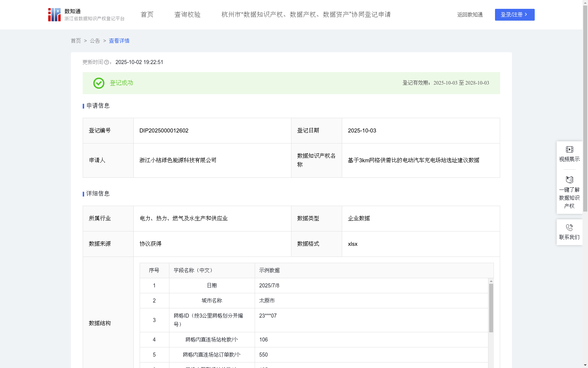Viewport: 588px width, 368px height.
Task: Click 登记有效期 validity period text
Action: pos(446,83)
